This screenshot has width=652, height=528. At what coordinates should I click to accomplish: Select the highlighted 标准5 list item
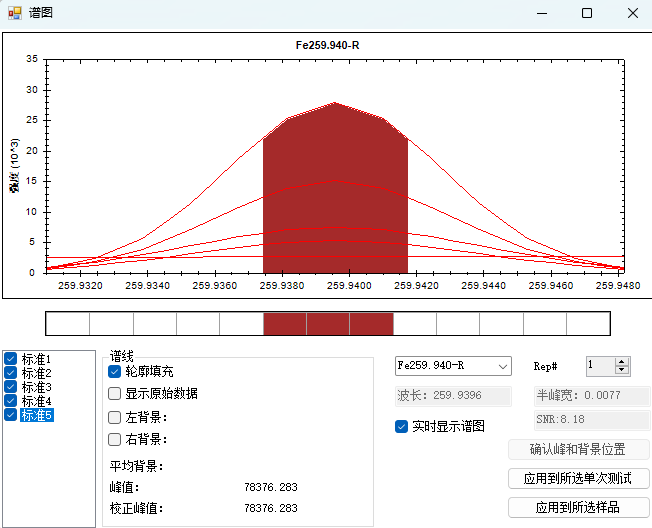click(x=37, y=415)
